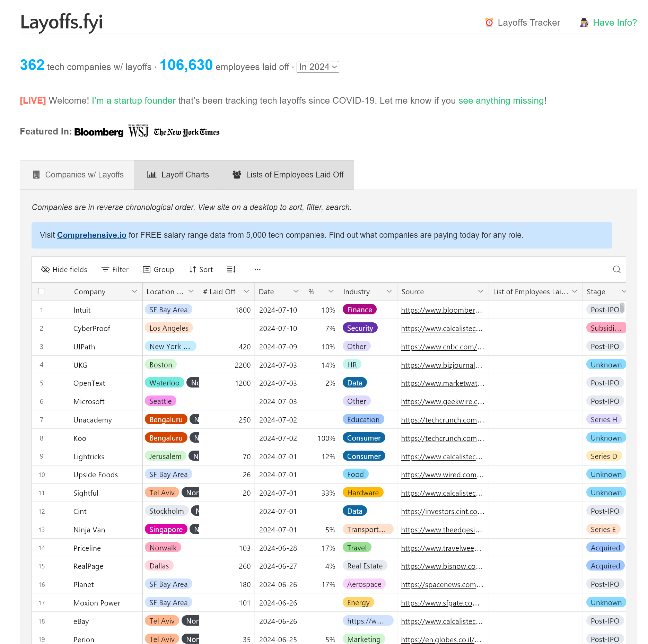Toggle the select-all checkbox in table header
This screenshot has width=648, height=644.
(x=41, y=291)
